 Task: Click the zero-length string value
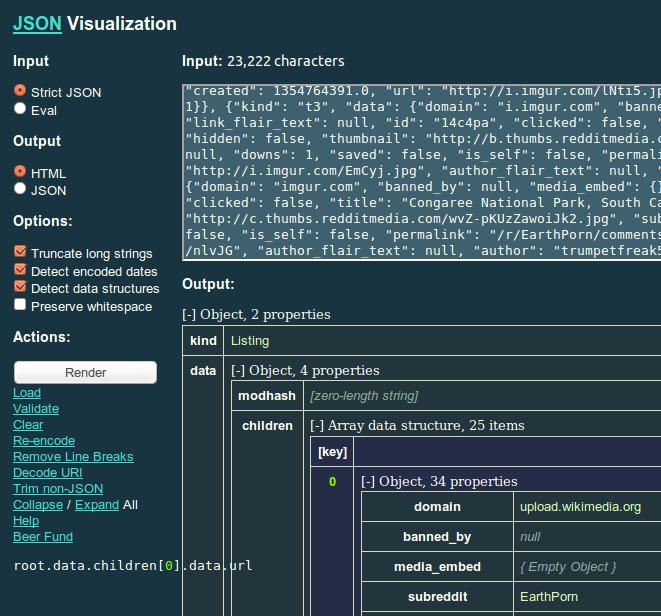(364, 396)
